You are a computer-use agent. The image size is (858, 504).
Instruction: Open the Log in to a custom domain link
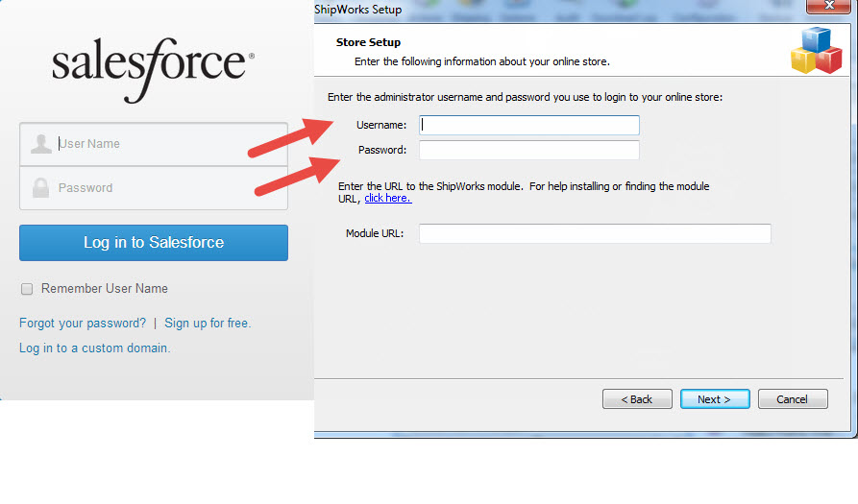(95, 348)
